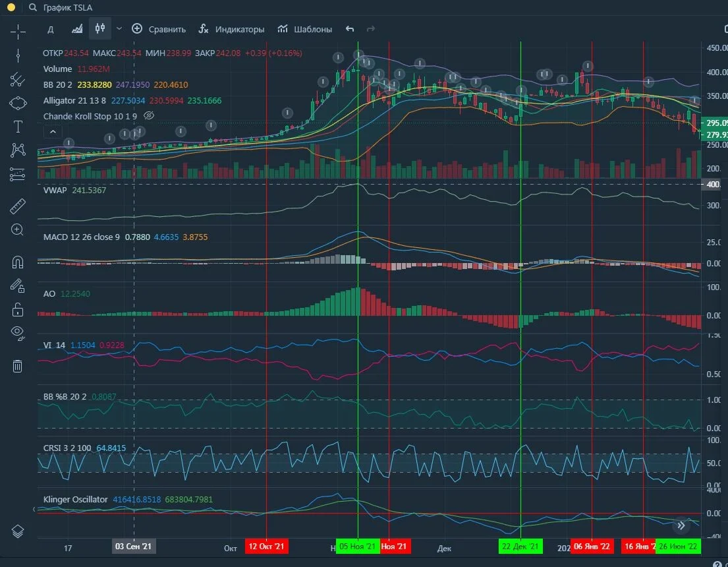The height and width of the screenshot is (567, 728).
Task: Toggle visibility of Chande Kroll Stop indicator
Action: point(149,116)
